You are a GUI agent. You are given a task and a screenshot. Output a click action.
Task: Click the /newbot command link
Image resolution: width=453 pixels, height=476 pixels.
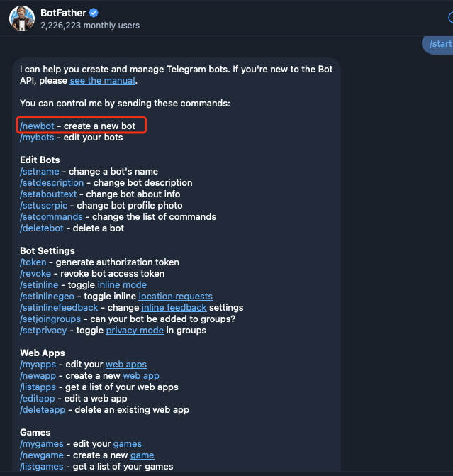tap(37, 126)
